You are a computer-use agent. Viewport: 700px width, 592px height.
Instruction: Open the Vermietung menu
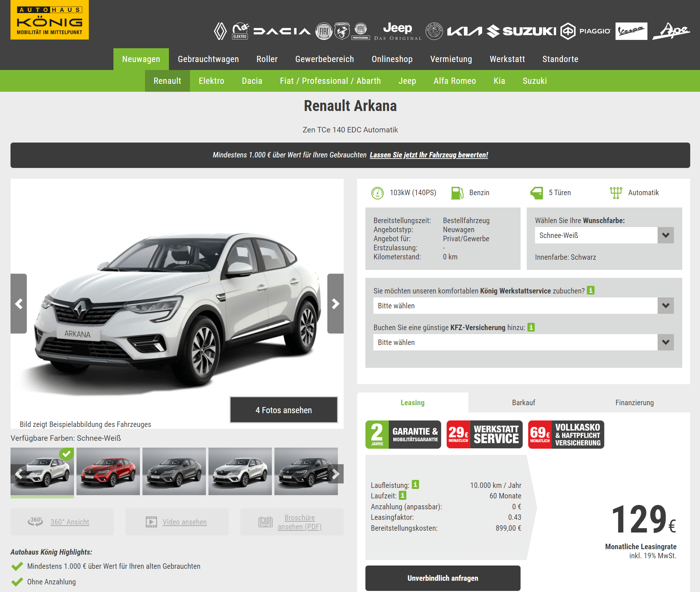click(451, 59)
